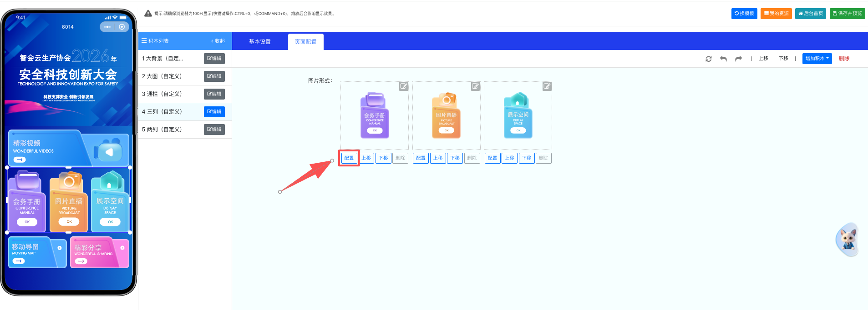The image size is (868, 310).
Task: Open the 增加积木 dropdown
Action: (x=817, y=59)
